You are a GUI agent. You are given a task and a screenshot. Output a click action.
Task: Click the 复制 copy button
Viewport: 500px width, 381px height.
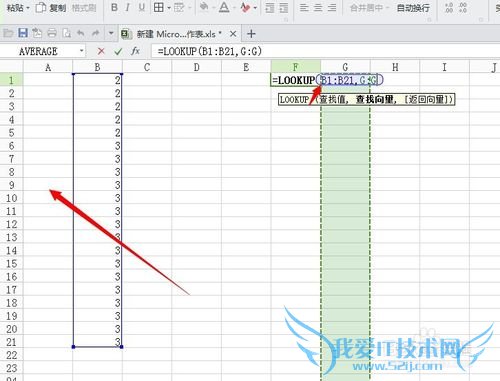tap(51, 7)
